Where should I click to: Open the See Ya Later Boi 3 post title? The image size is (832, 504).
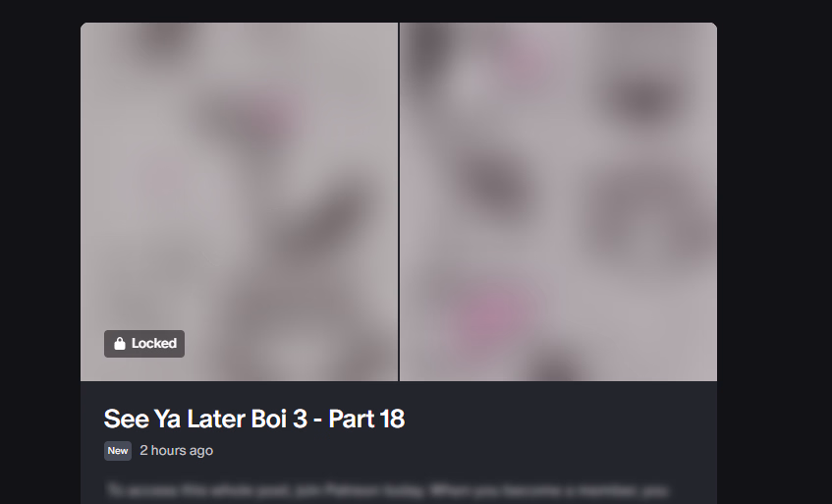point(254,419)
